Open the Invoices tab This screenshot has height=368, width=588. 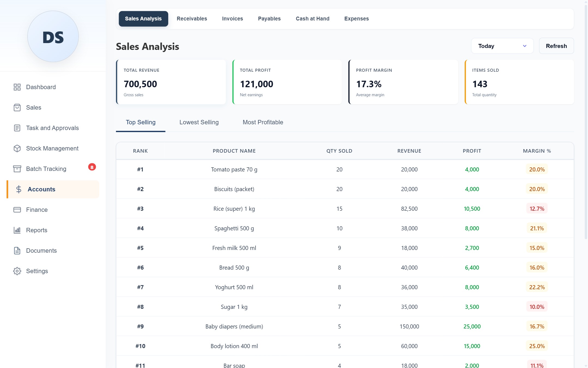[x=232, y=19]
